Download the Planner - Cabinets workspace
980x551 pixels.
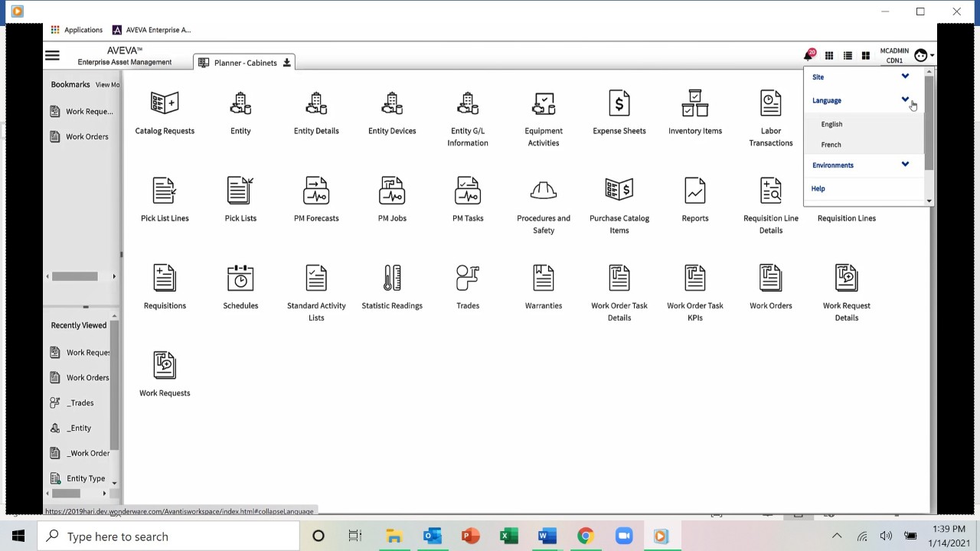287,63
